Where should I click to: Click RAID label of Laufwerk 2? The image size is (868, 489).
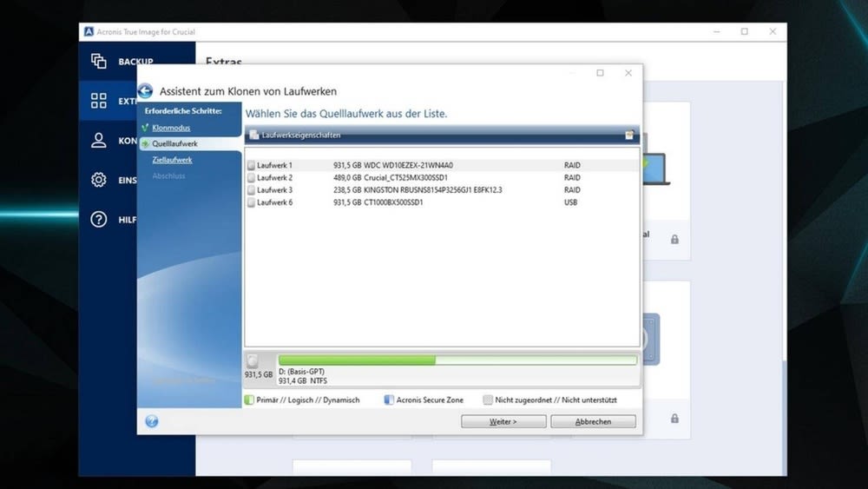[572, 178]
